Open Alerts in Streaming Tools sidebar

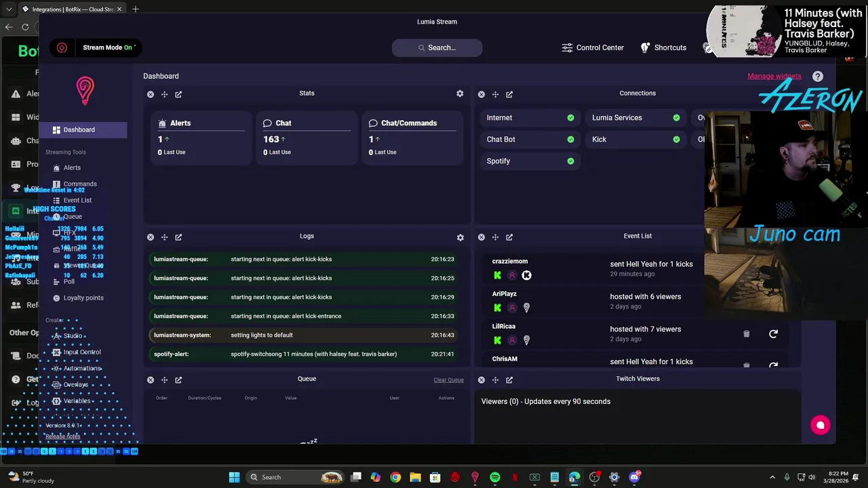pos(66,167)
